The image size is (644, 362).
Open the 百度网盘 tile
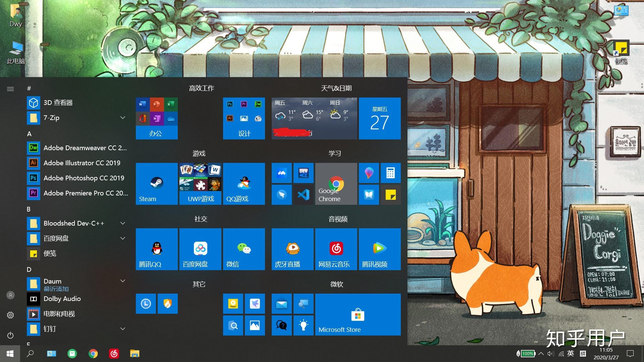click(x=200, y=249)
